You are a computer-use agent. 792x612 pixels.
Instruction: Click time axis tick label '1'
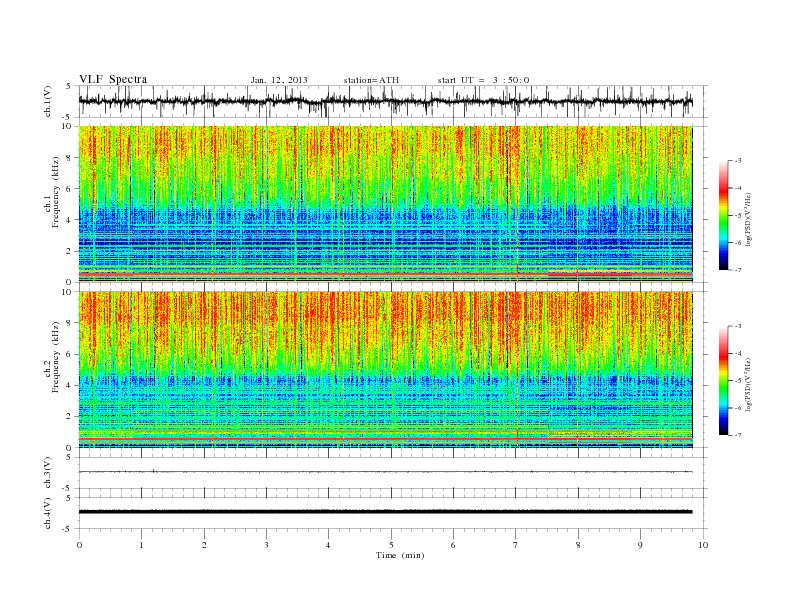(x=142, y=545)
